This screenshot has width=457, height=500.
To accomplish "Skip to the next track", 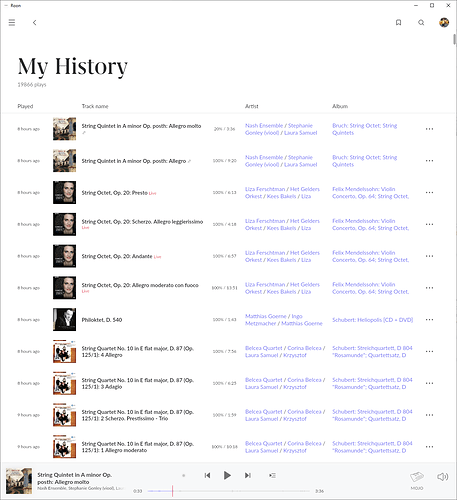I will tap(248, 475).
